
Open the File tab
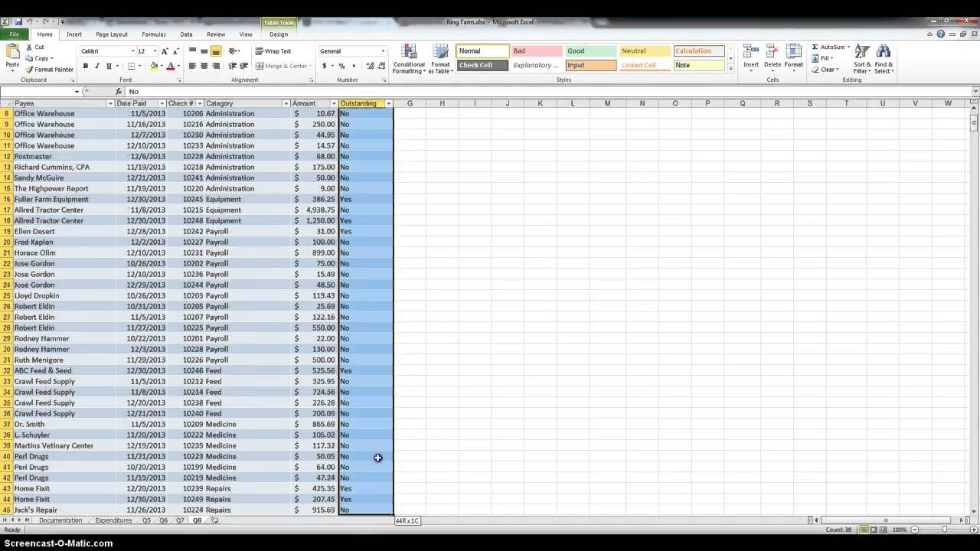click(x=14, y=34)
